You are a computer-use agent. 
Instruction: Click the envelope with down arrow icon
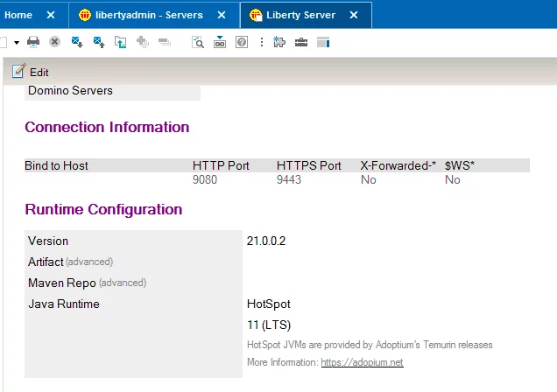[x=77, y=41]
